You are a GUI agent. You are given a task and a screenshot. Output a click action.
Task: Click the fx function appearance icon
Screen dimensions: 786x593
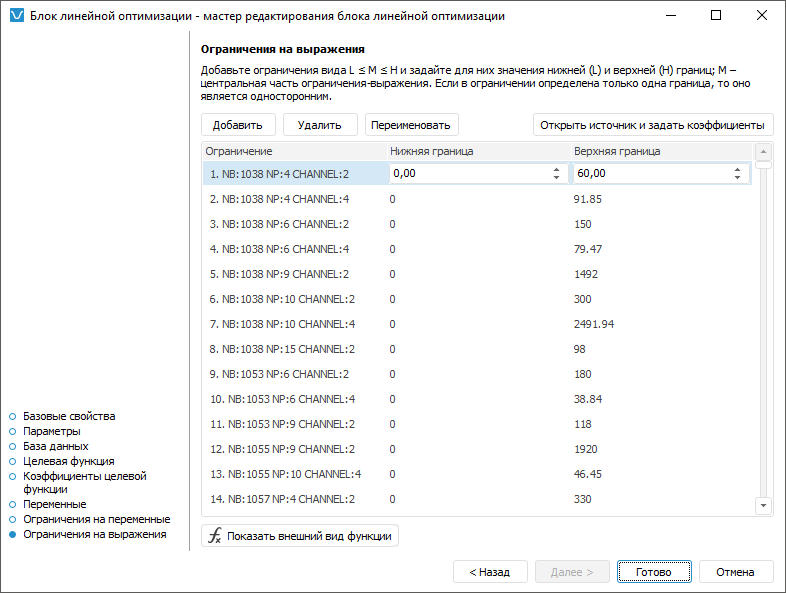(214, 536)
